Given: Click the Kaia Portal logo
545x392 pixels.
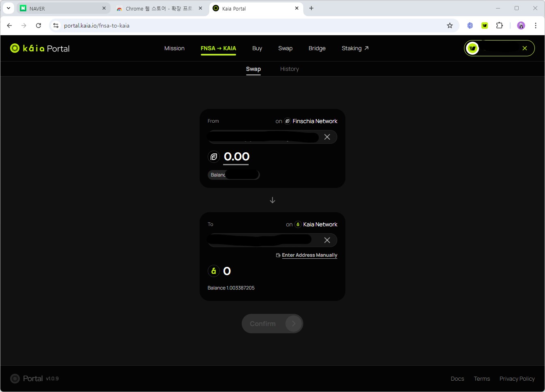Looking at the screenshot, I should tap(40, 49).
